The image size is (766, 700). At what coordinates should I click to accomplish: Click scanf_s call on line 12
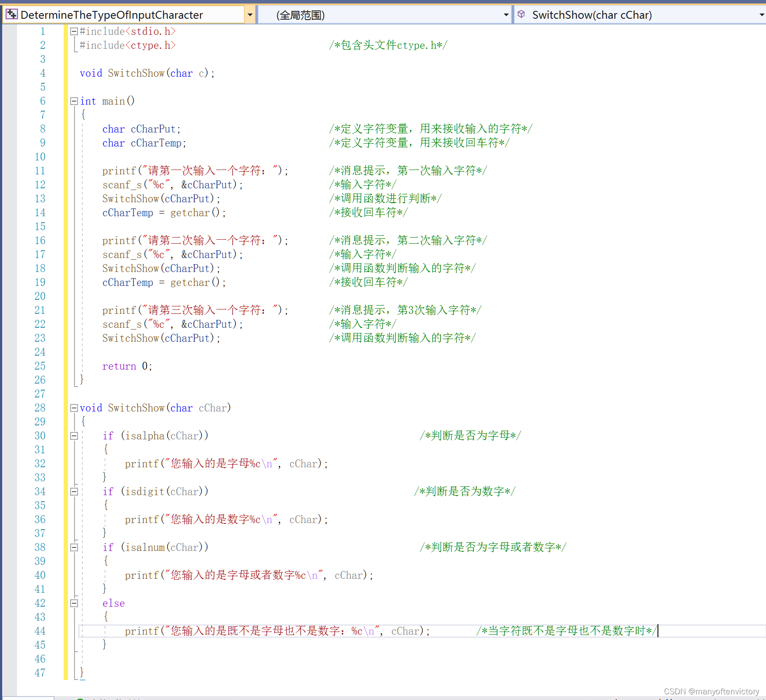[173, 185]
